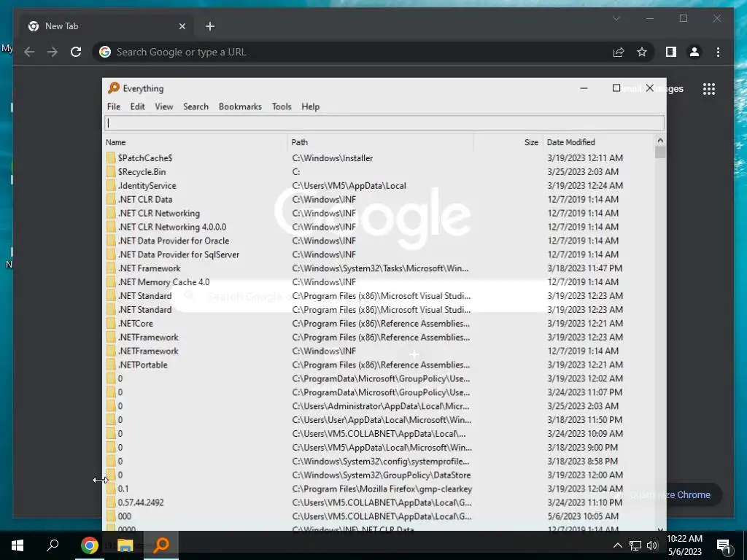Open notification center icon
This screenshot has width=747, height=560.
pos(724,546)
